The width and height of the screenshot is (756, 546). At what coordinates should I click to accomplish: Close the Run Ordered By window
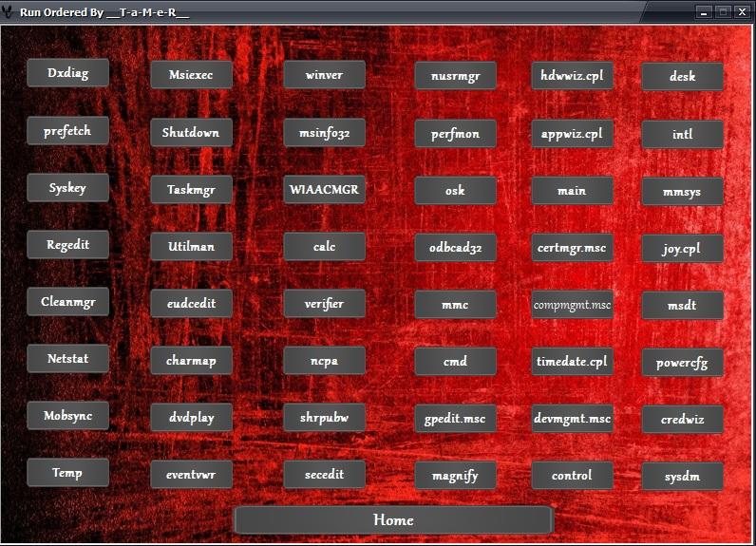743,12
